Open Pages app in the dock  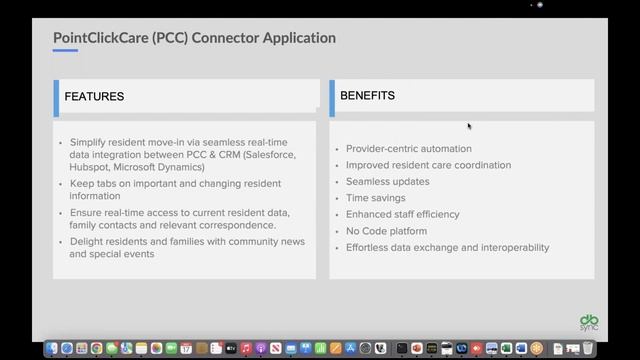click(336, 348)
